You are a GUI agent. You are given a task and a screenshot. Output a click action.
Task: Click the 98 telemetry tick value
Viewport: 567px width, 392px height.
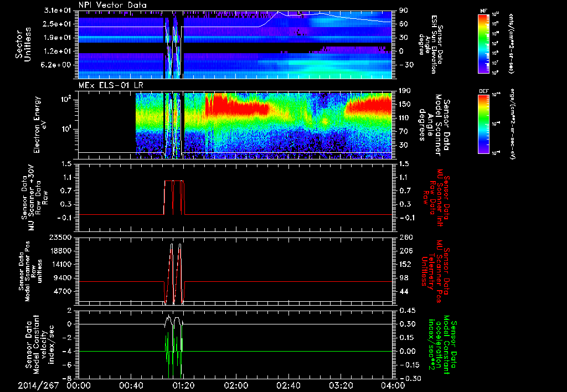click(404, 278)
